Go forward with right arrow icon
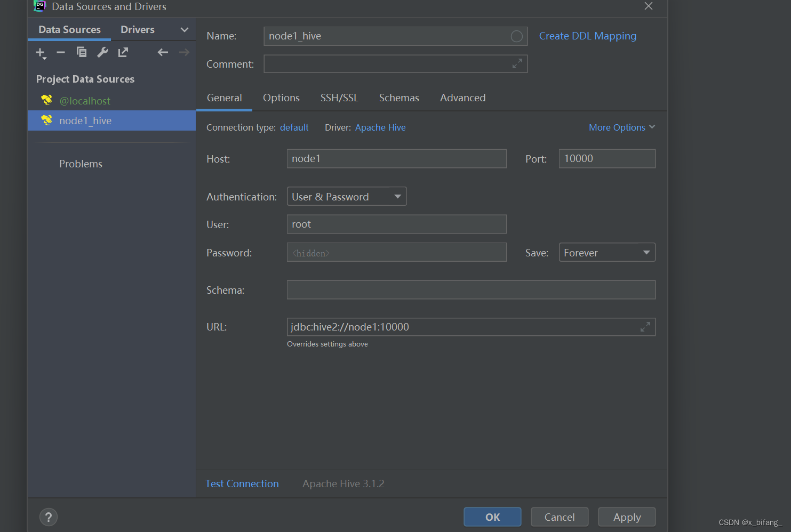Viewport: 791px width, 532px height. pos(184,52)
